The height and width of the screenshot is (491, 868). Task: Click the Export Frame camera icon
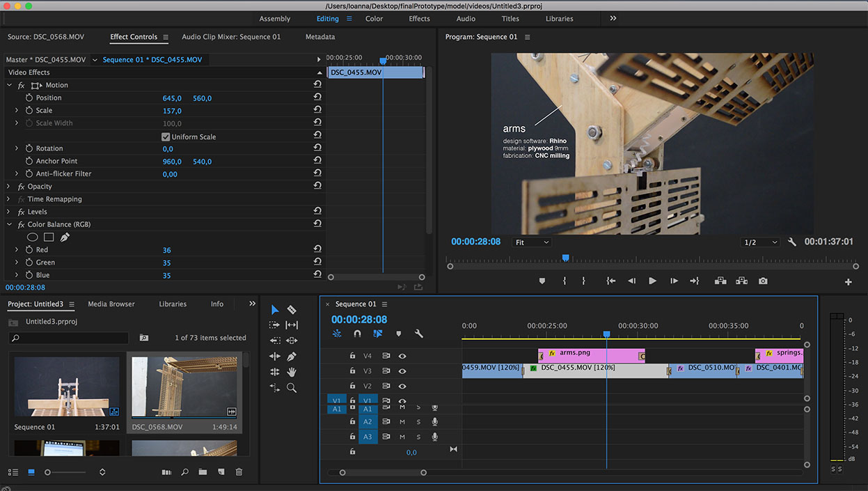[762, 281]
